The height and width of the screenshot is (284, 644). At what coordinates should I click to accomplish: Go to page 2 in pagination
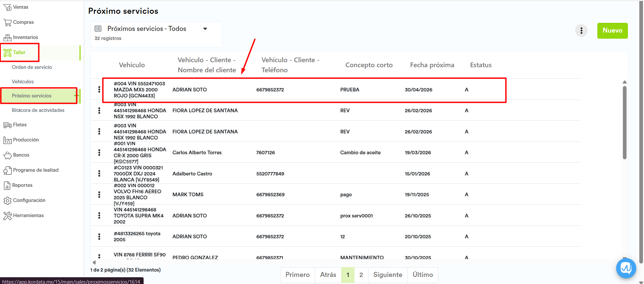[x=361, y=275]
